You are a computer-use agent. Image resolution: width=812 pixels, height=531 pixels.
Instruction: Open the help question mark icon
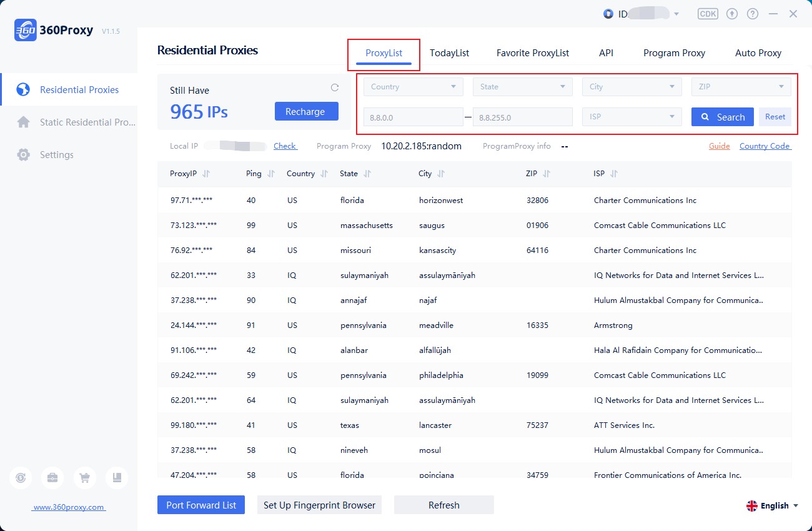753,14
